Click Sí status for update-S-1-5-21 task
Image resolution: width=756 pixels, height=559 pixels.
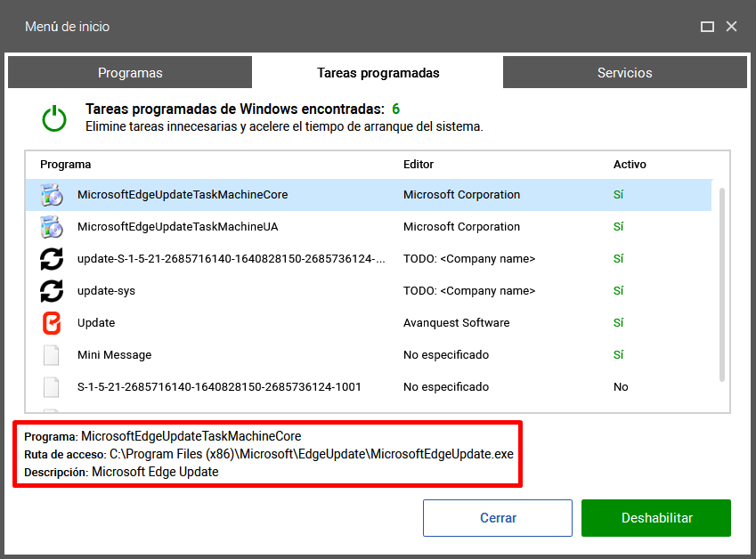pyautogui.click(x=619, y=259)
